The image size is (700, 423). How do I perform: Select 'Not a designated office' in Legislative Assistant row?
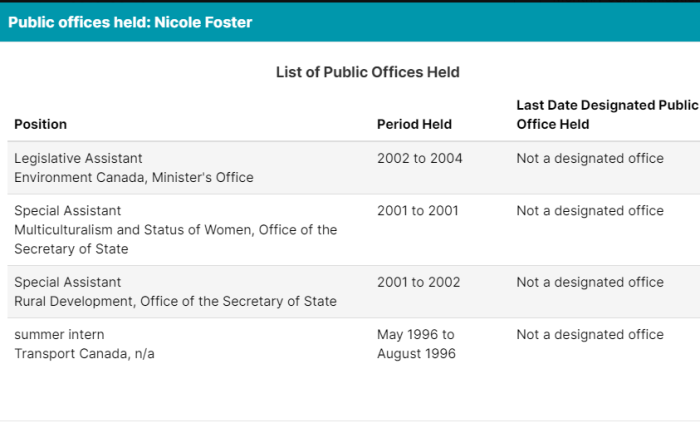click(590, 158)
